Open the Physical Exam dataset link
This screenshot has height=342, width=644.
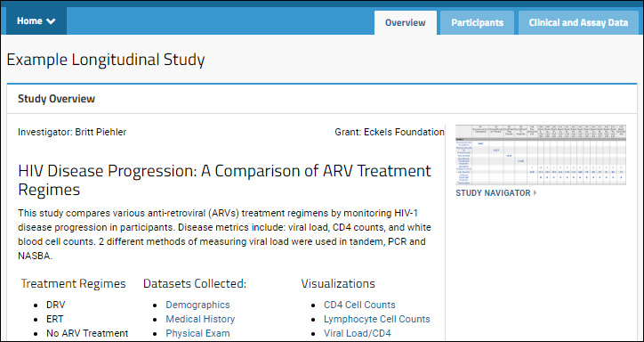(198, 333)
